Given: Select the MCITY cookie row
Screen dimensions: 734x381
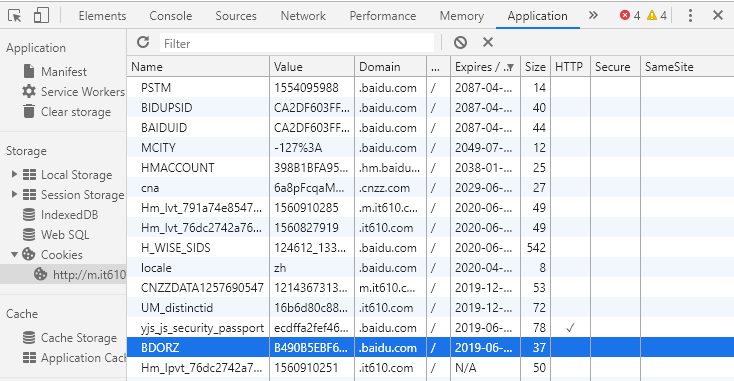Looking at the screenshot, I should (430, 147).
